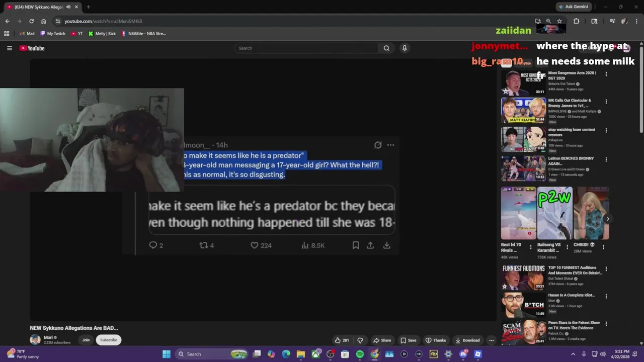Activate voice search microphone
Image resolution: width=644 pixels, height=362 pixels.
[x=405, y=48]
